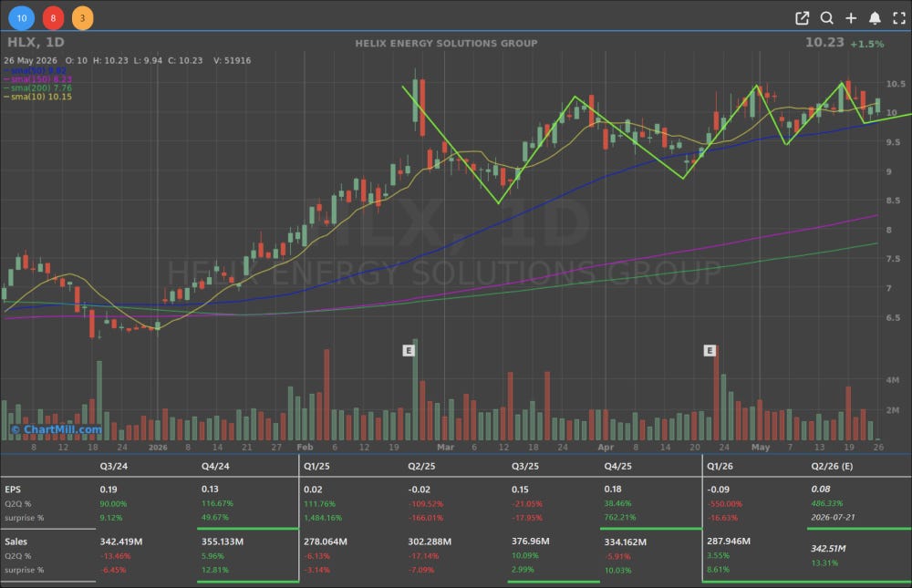Click Sales value 334.162M
This screenshot has width=912, height=588.
[x=626, y=542]
